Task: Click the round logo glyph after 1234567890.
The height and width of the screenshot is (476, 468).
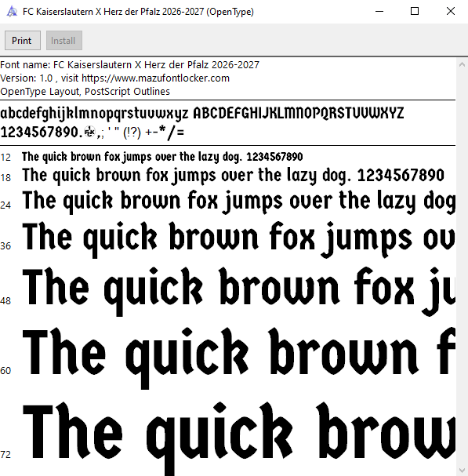Action: (x=89, y=132)
